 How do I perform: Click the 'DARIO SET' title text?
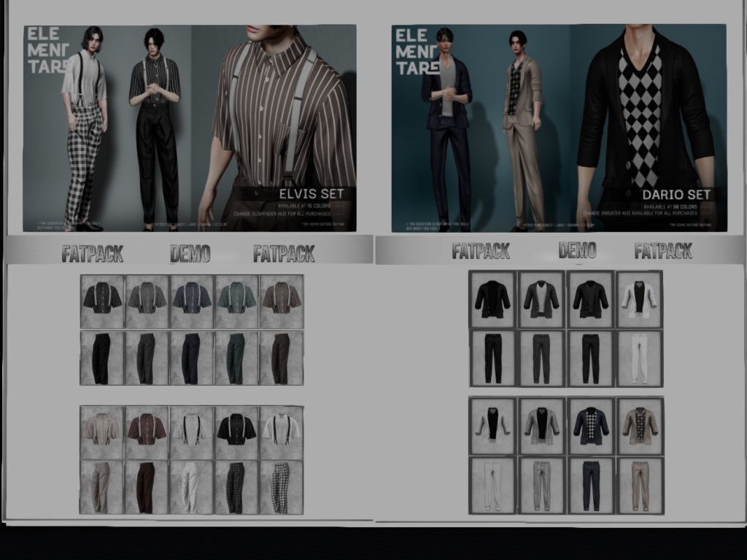676,195
